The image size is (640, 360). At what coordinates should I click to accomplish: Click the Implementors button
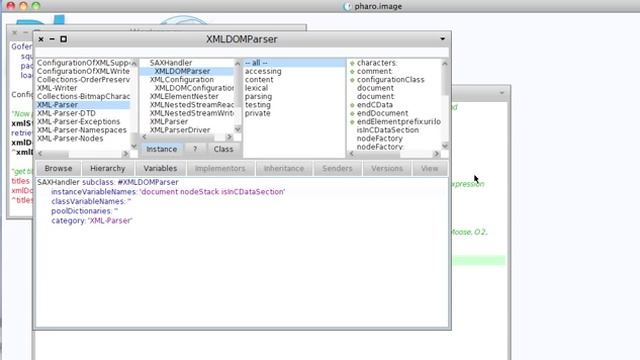[220, 168]
